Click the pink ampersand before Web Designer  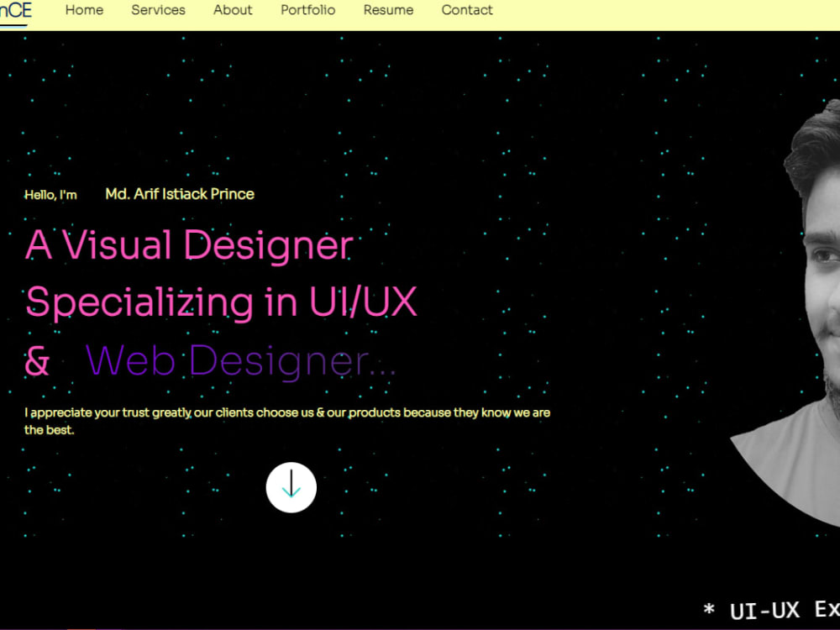37,361
